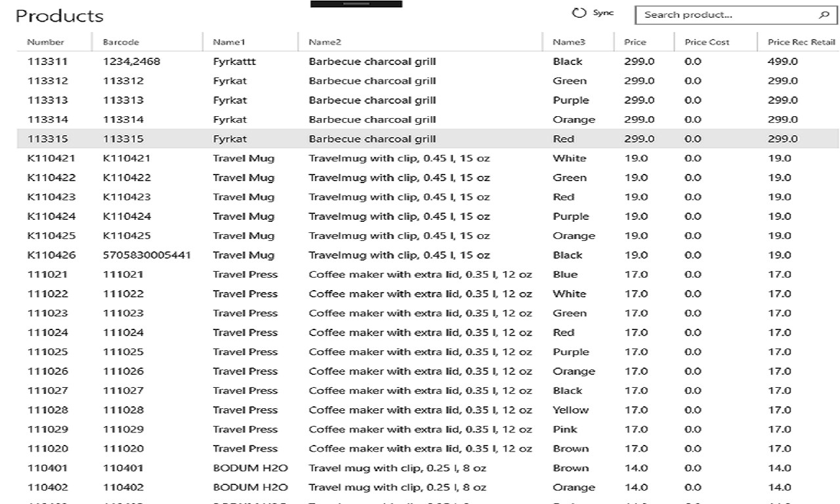Sort by the Number column header
This screenshot has width=840, height=504.
click(x=45, y=42)
